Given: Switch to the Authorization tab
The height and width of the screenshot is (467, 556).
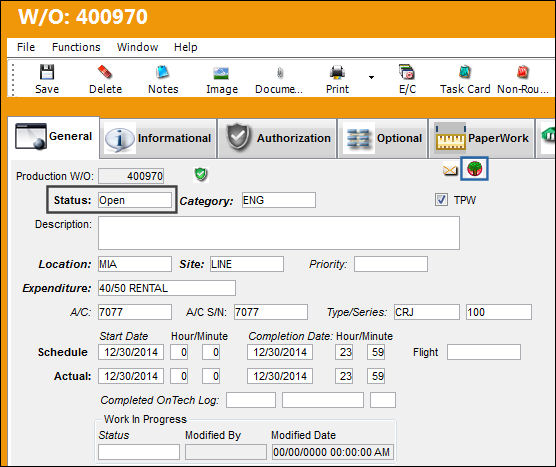Looking at the screenshot, I should 278,138.
